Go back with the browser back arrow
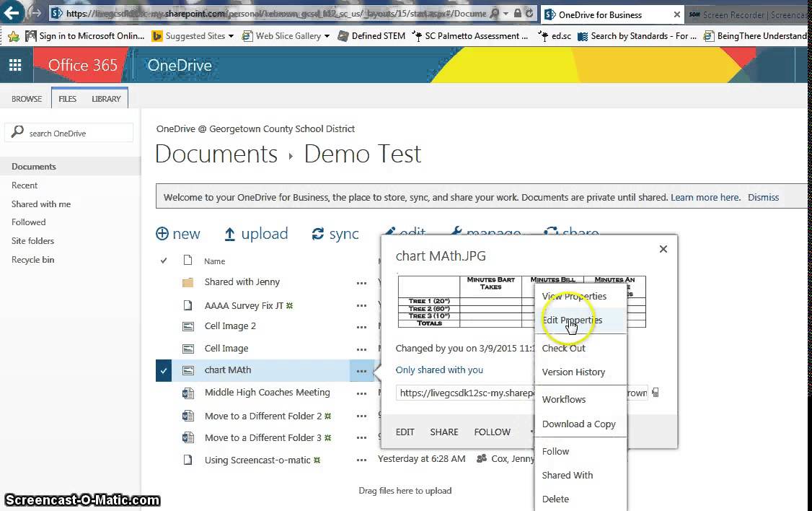The height and width of the screenshot is (511, 812). [x=11, y=12]
